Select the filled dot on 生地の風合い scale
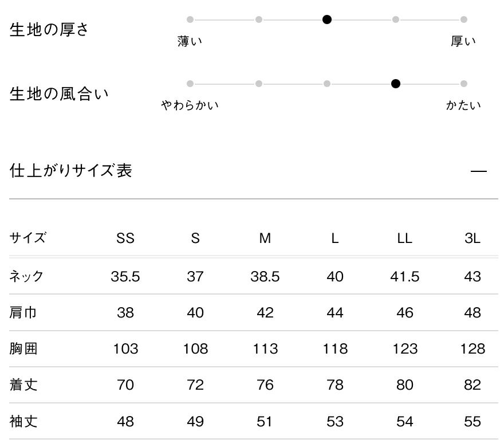This screenshot has width=504, height=447. [395, 84]
